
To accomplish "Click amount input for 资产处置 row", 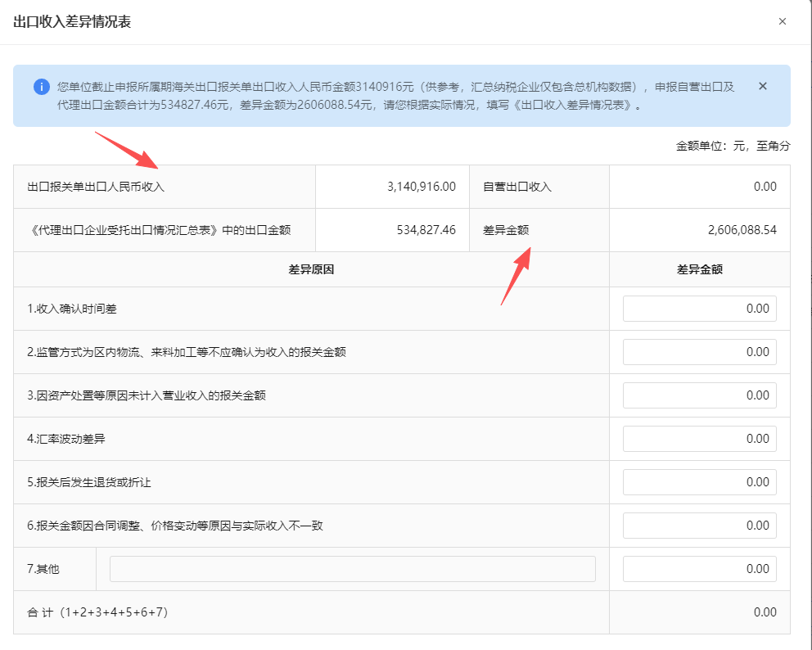I will pyautogui.click(x=699, y=395).
